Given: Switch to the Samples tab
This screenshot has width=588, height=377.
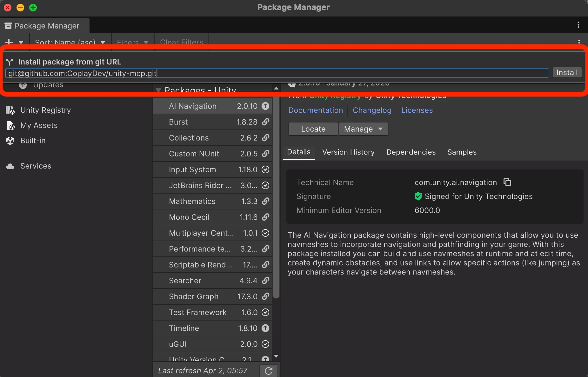Looking at the screenshot, I should pyautogui.click(x=462, y=152).
